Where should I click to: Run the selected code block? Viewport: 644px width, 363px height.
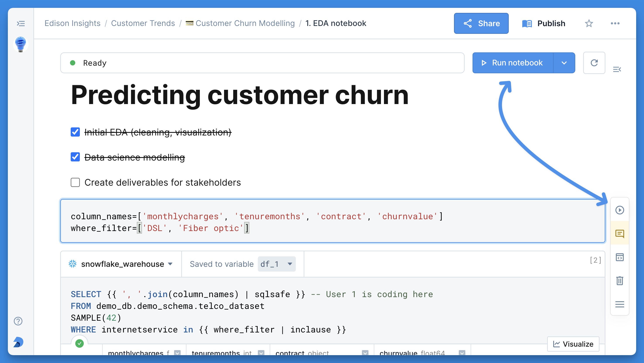click(620, 210)
